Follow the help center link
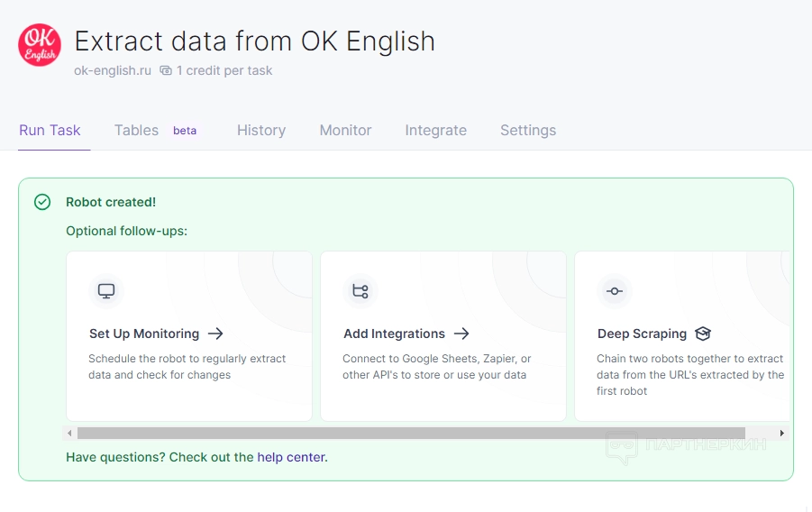 291,457
